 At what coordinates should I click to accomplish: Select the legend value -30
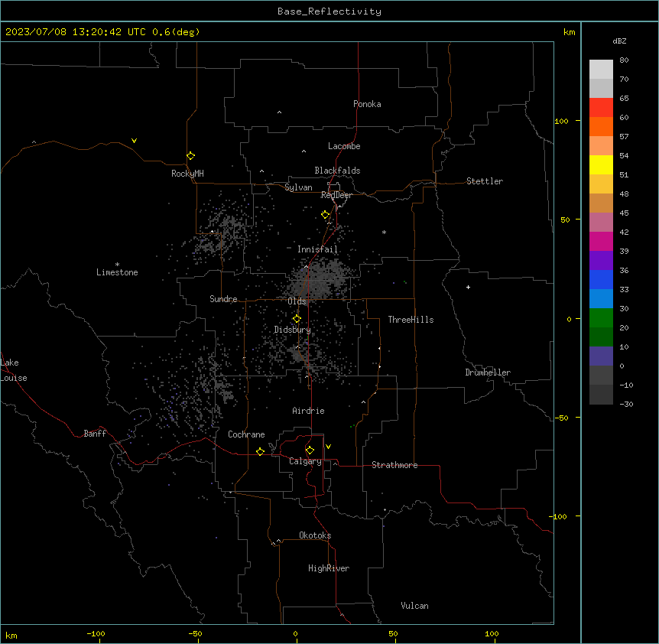pyautogui.click(x=626, y=404)
